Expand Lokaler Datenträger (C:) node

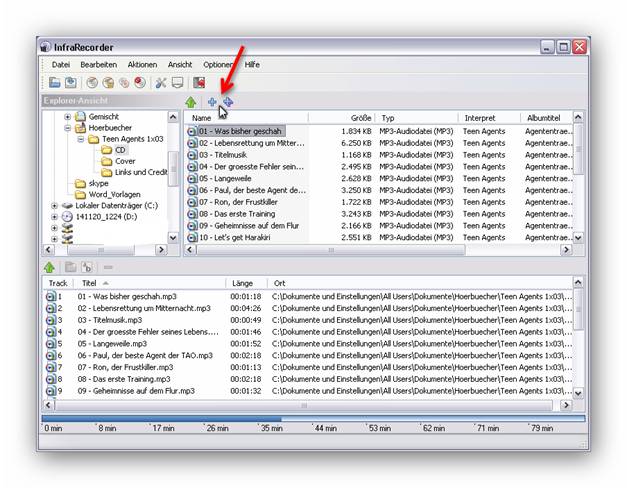54,206
